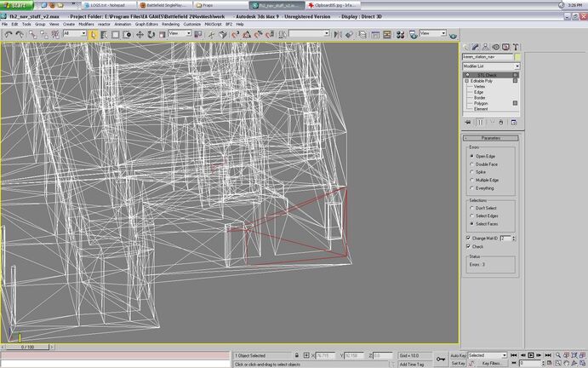Activate the highlighted Select Object tool
Screen dimensions: 588x368
coord(93,35)
